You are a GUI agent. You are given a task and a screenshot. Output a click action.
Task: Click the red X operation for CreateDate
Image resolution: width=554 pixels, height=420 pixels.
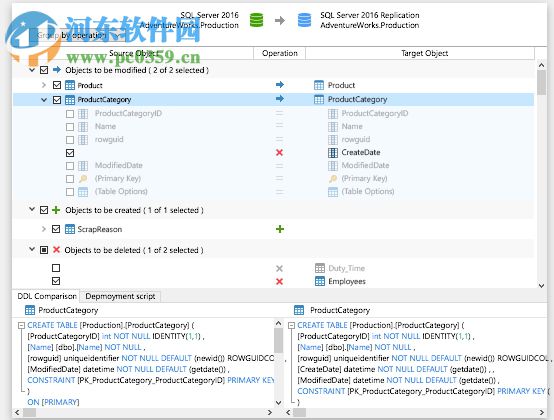click(x=279, y=153)
